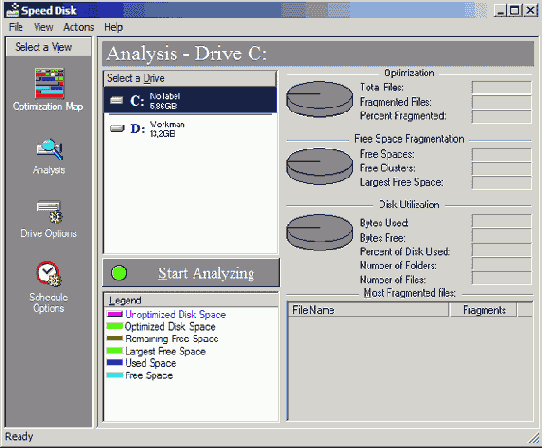The image size is (542, 448).
Task: Click the Unoptimized Disk Space magenta swatch
Action: click(x=115, y=314)
